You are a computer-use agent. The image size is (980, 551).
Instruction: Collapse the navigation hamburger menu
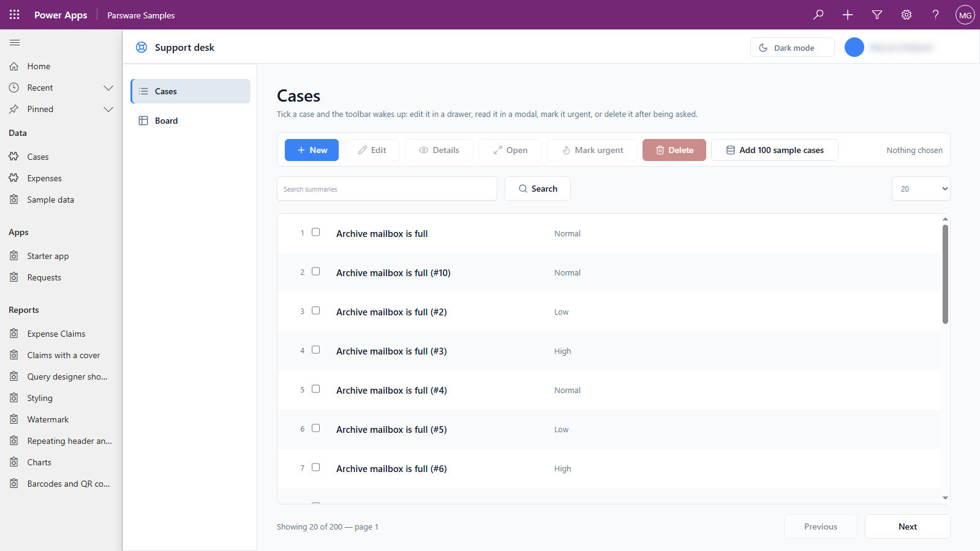(15, 42)
